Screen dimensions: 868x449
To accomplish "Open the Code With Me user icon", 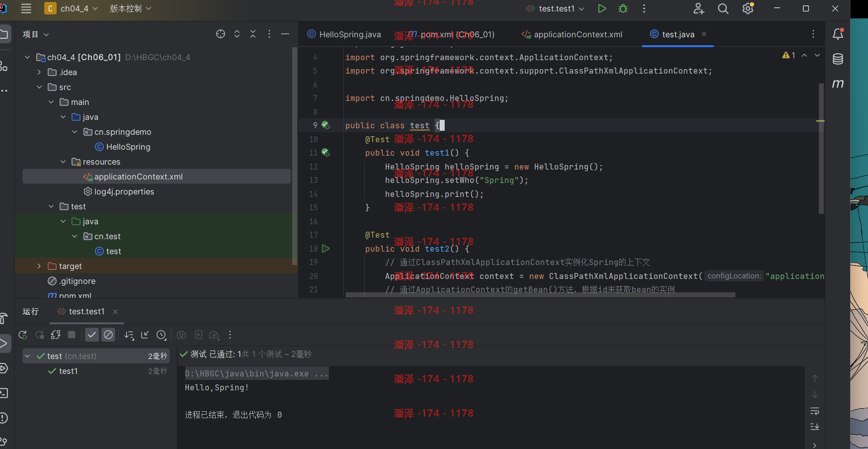I will pos(699,8).
